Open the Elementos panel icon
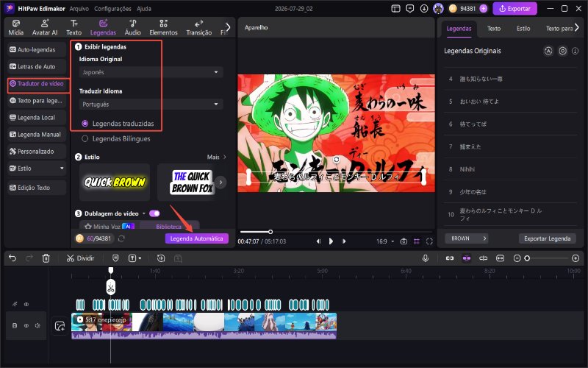The height and width of the screenshot is (368, 588). click(x=163, y=28)
